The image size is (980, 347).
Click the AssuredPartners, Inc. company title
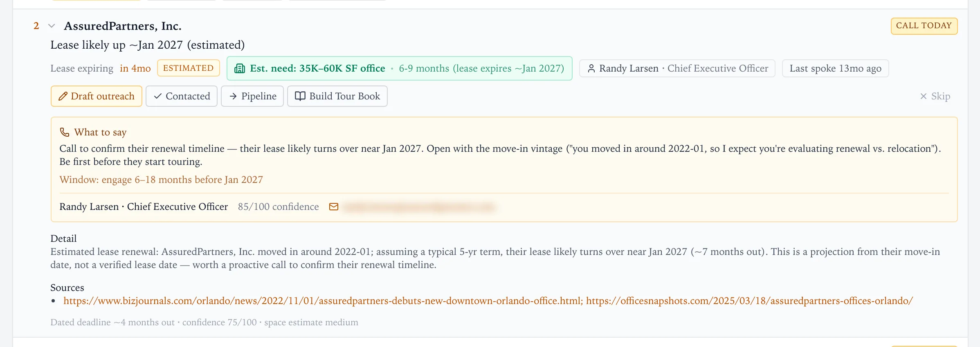point(123,26)
